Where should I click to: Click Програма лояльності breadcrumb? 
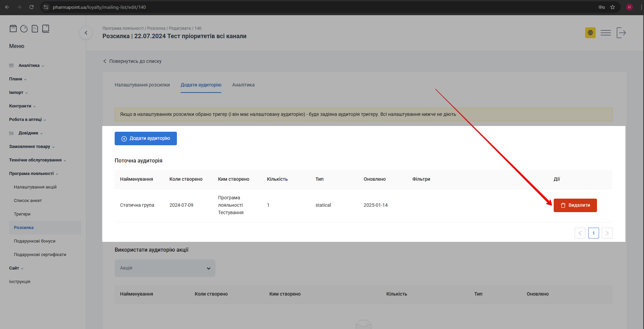point(123,28)
